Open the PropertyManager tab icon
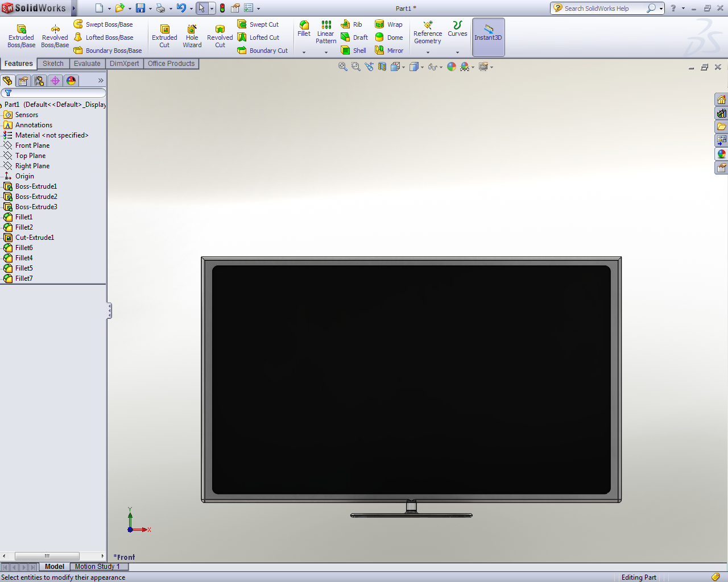The image size is (728, 582). click(x=23, y=81)
